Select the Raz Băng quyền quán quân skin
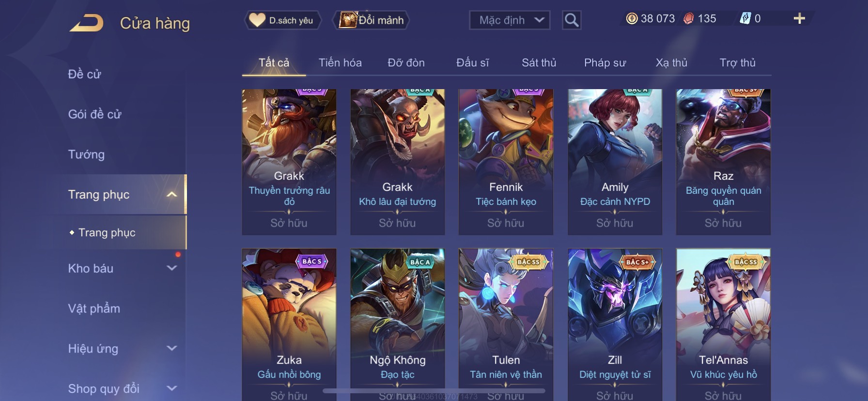868x401 pixels. click(723, 162)
